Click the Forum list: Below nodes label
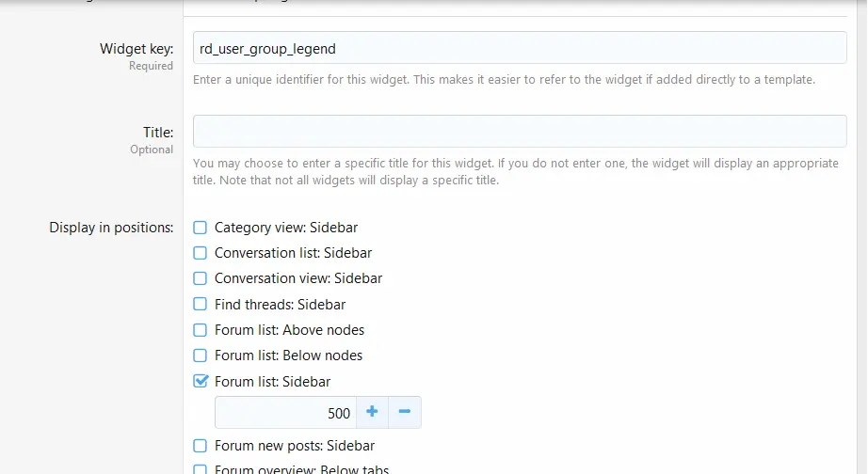This screenshot has width=868, height=474. [x=288, y=355]
